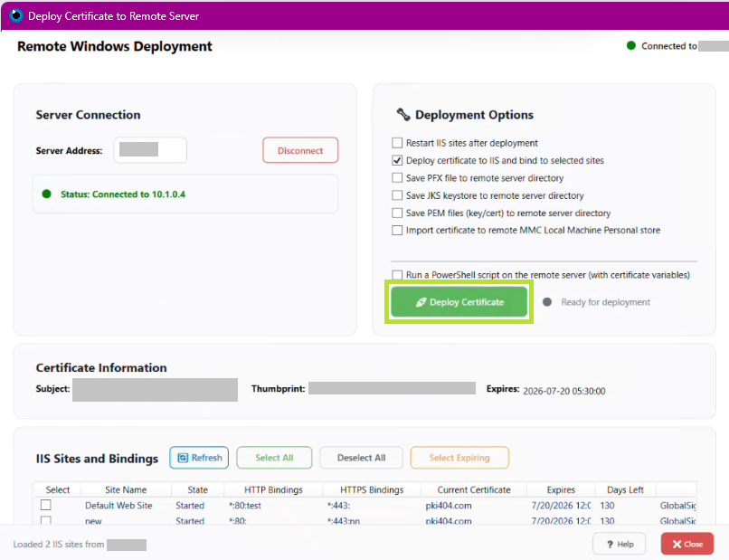Click the Deploy Certificate button
Viewport: 729px width, 560px height.
(x=459, y=302)
